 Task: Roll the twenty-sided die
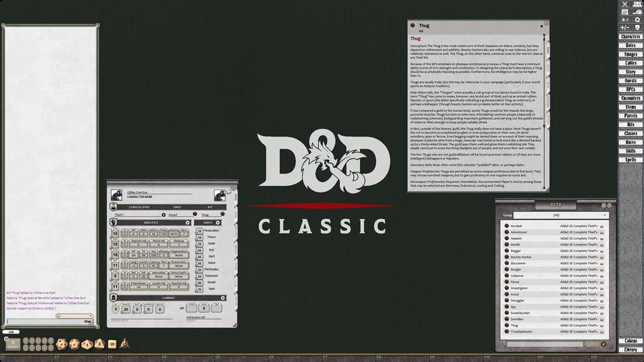click(62, 344)
